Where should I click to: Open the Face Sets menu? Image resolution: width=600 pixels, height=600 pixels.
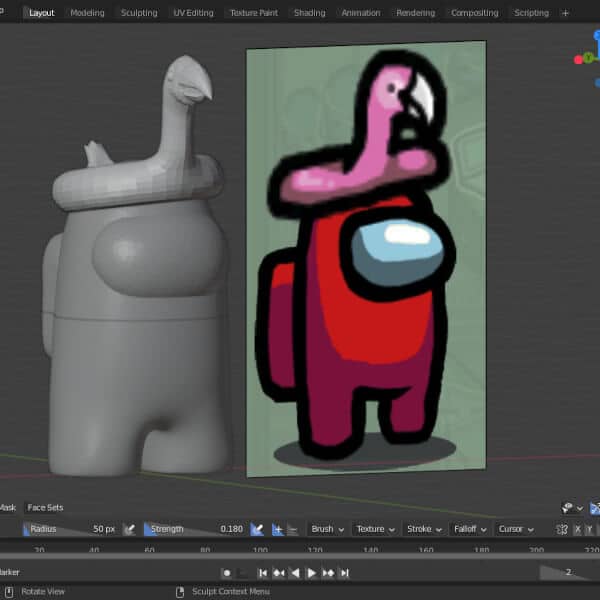[x=45, y=507]
